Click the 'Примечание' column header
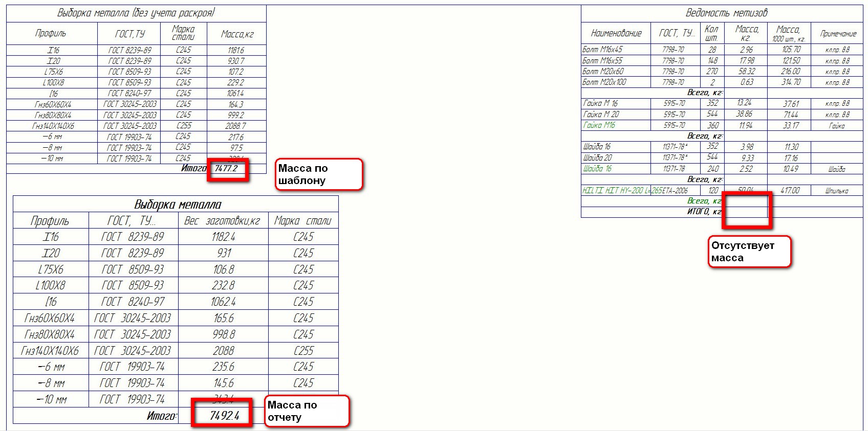Screen dimensions: 868x431 click(x=838, y=34)
